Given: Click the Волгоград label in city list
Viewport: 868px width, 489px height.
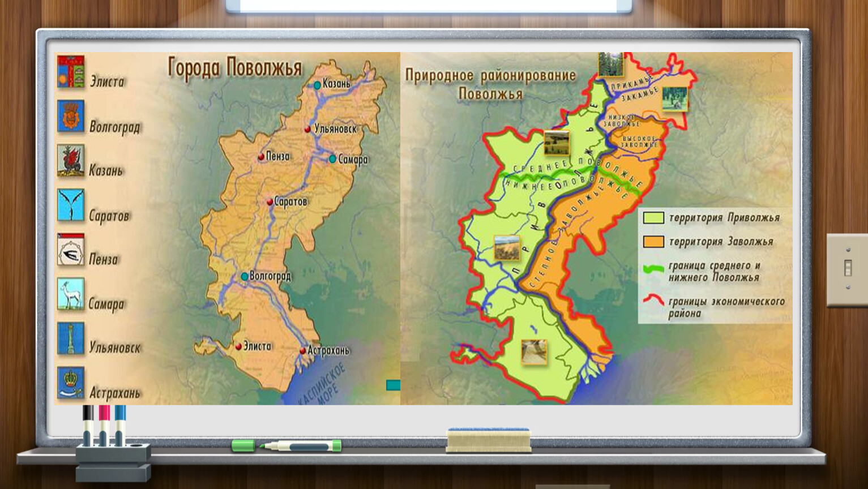Looking at the screenshot, I should (x=115, y=127).
